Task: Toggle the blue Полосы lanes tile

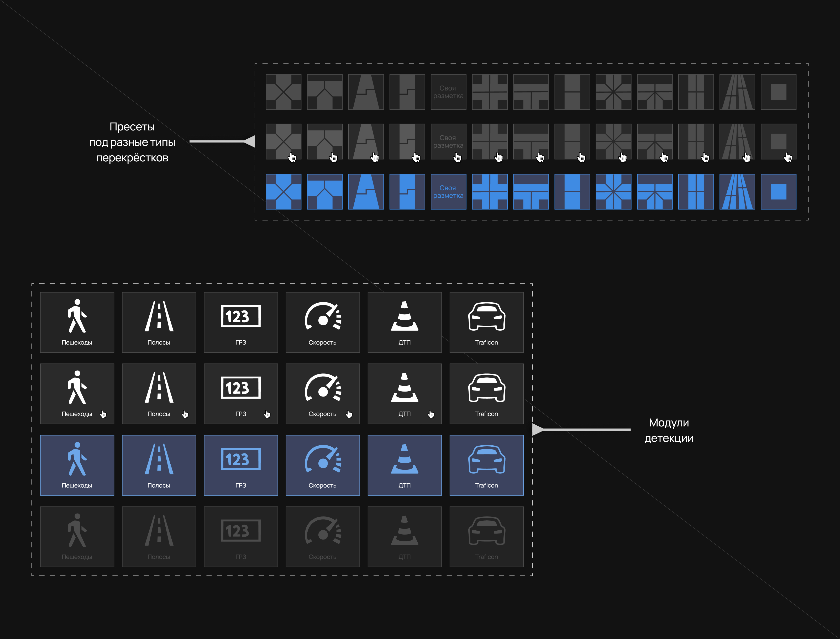Action: [x=159, y=465]
